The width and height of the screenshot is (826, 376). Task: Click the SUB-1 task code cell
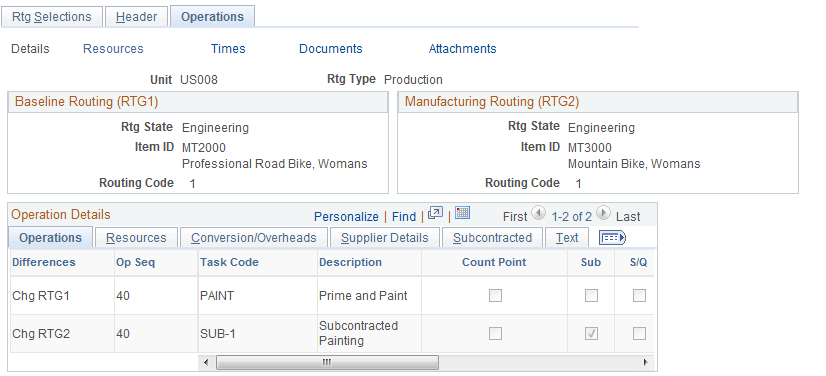click(218, 334)
